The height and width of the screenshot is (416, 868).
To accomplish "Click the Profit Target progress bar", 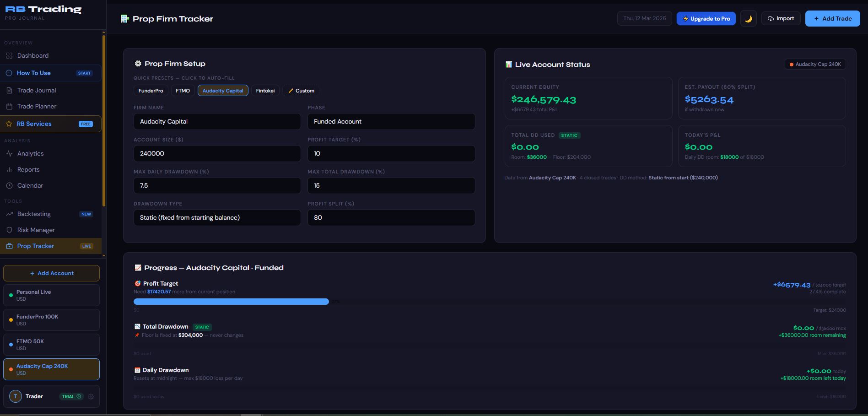I will pyautogui.click(x=231, y=301).
